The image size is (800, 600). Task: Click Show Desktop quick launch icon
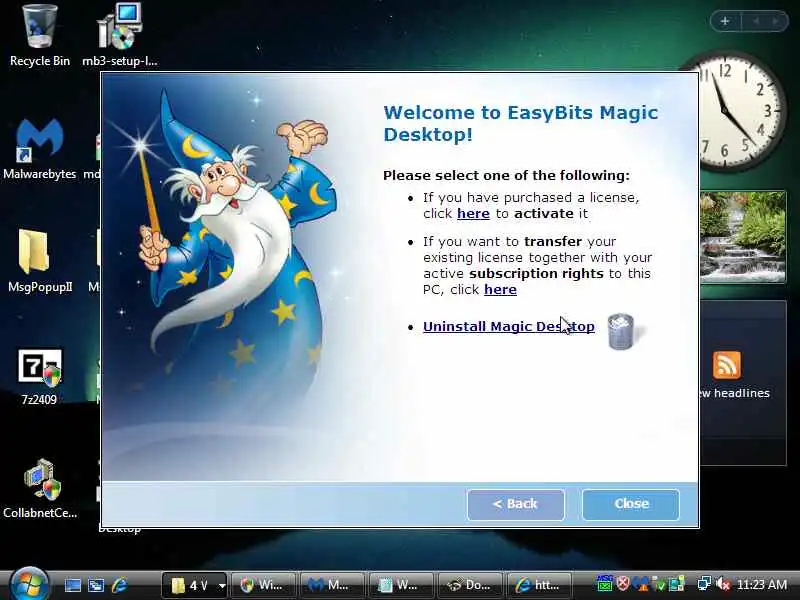[72, 585]
